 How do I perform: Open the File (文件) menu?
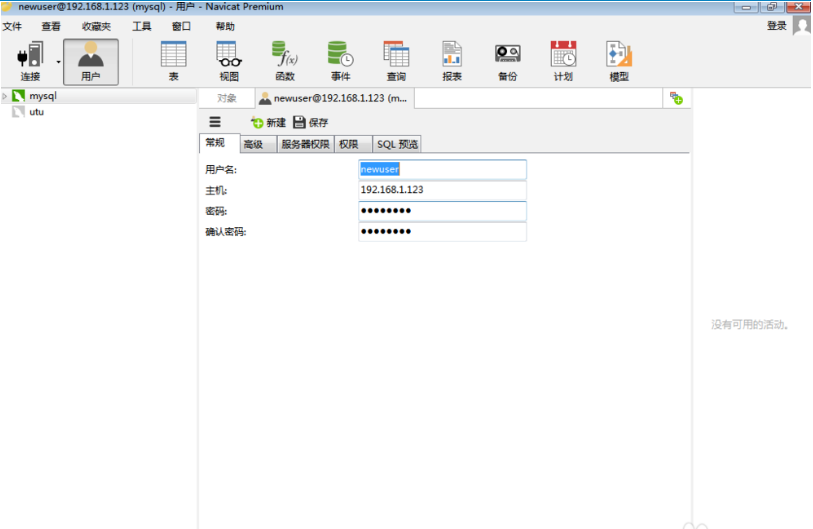coord(12,26)
